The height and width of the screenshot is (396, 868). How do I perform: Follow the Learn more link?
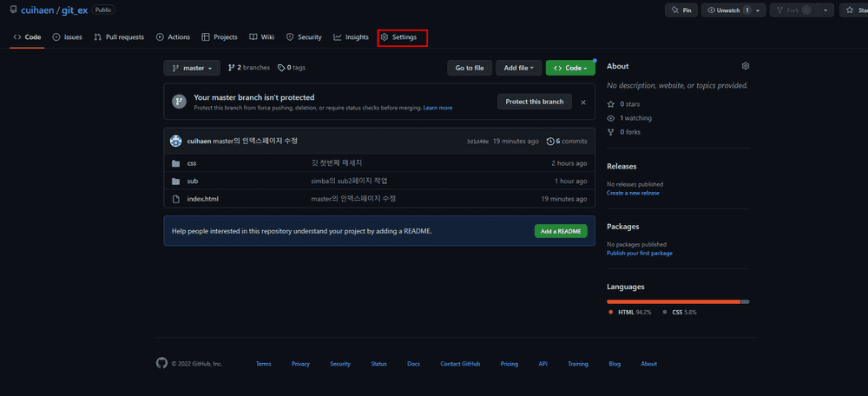[437, 108]
